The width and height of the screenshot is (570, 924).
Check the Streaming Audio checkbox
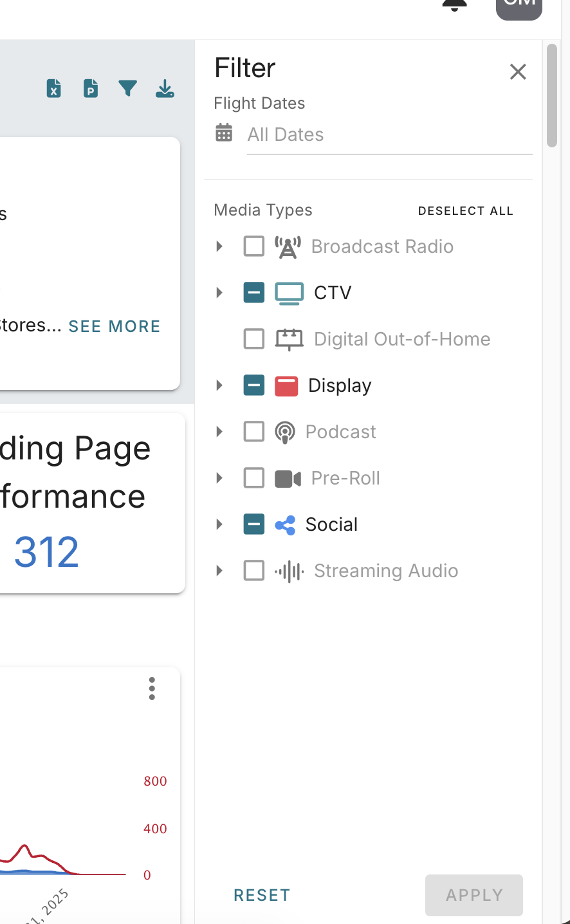pos(254,570)
